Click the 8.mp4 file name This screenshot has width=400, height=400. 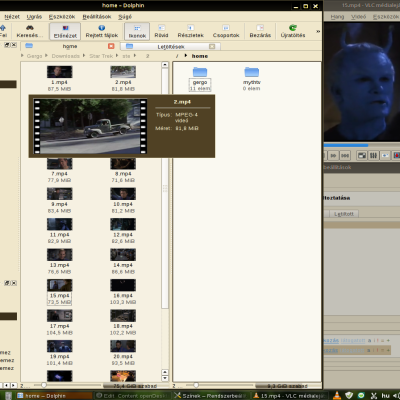(123, 174)
